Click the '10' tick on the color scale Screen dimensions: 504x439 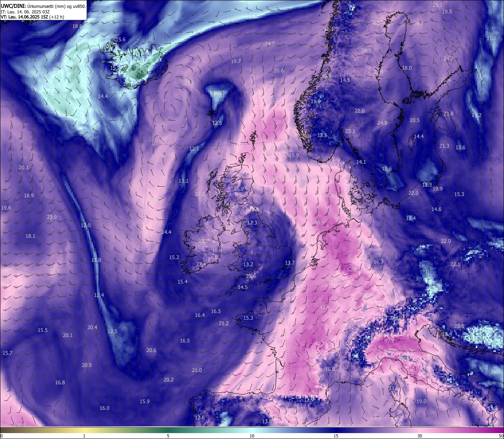[252, 436]
